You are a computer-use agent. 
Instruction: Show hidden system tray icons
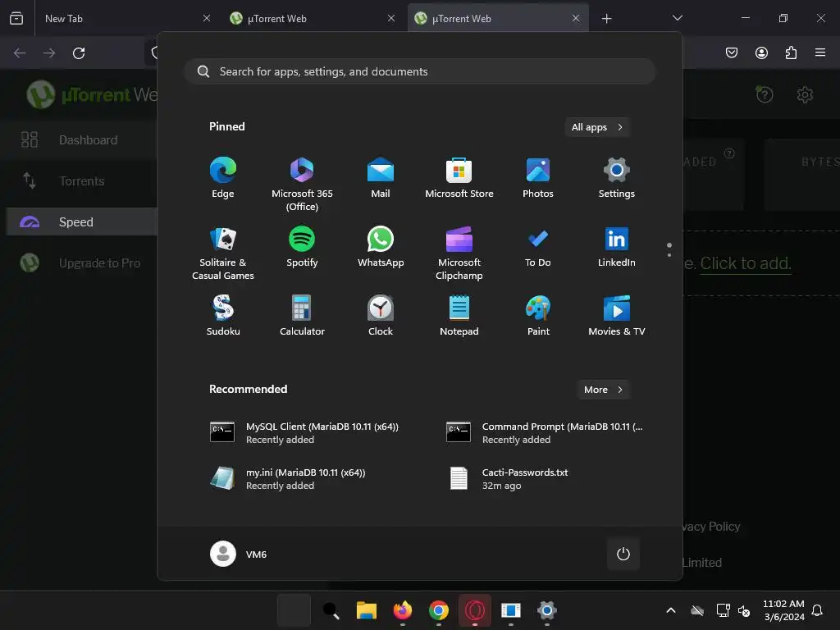tap(671, 610)
